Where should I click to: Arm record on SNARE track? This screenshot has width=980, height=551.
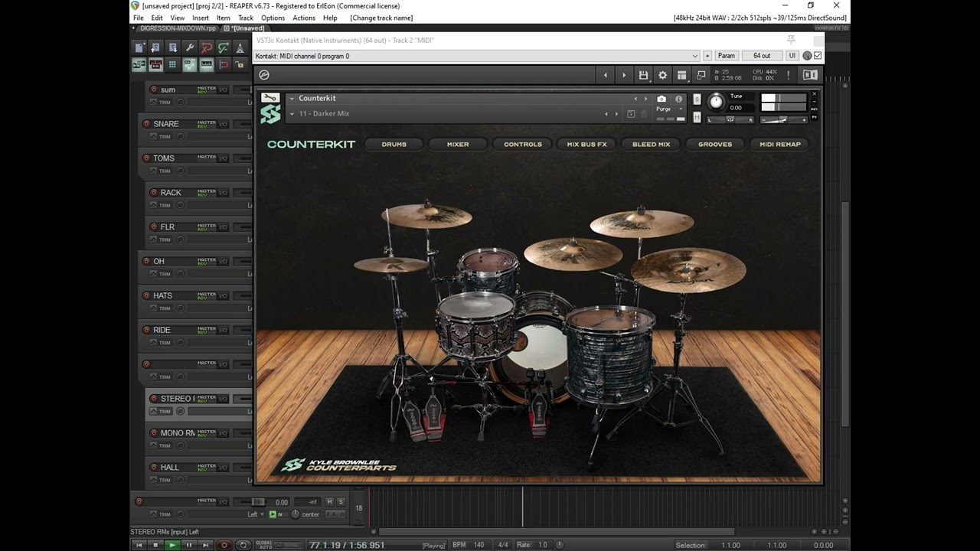click(146, 124)
